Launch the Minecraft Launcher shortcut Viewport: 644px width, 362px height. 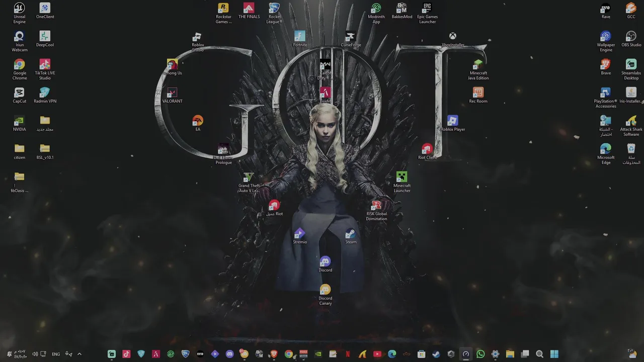[401, 182]
